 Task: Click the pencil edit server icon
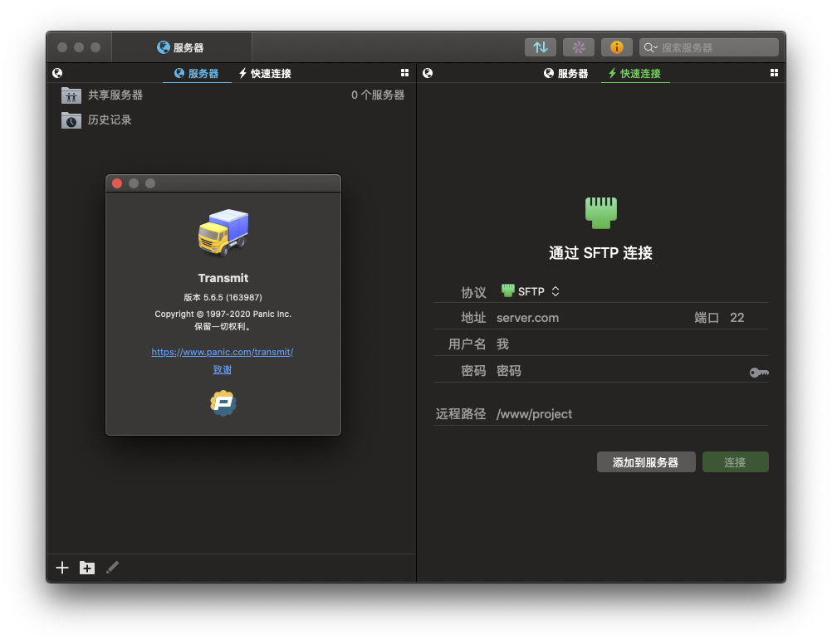[x=112, y=568]
